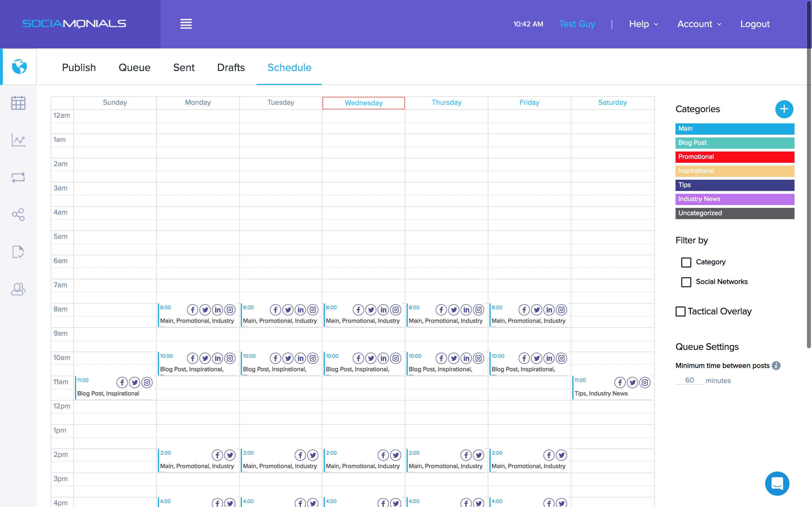Switch to the Drafts tab
The width and height of the screenshot is (812, 507).
click(231, 67)
